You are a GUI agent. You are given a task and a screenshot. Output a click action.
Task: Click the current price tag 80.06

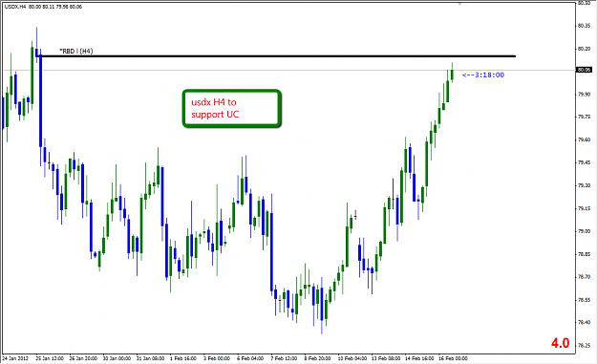click(x=584, y=70)
